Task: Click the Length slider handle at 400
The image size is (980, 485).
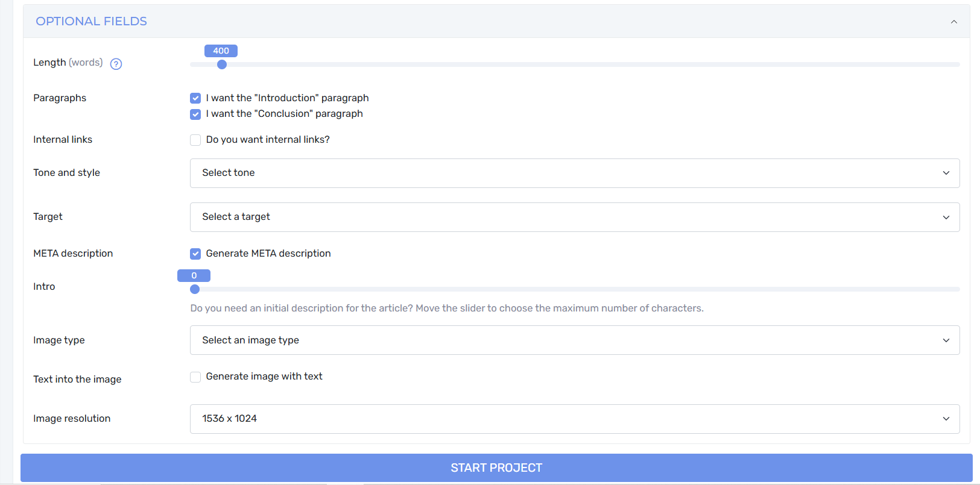Action: pos(222,64)
